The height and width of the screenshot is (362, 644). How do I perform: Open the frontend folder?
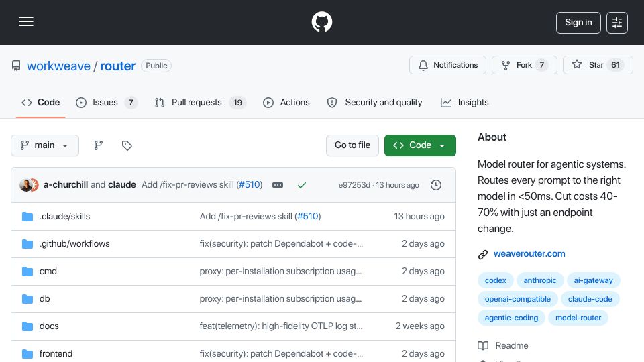56,354
